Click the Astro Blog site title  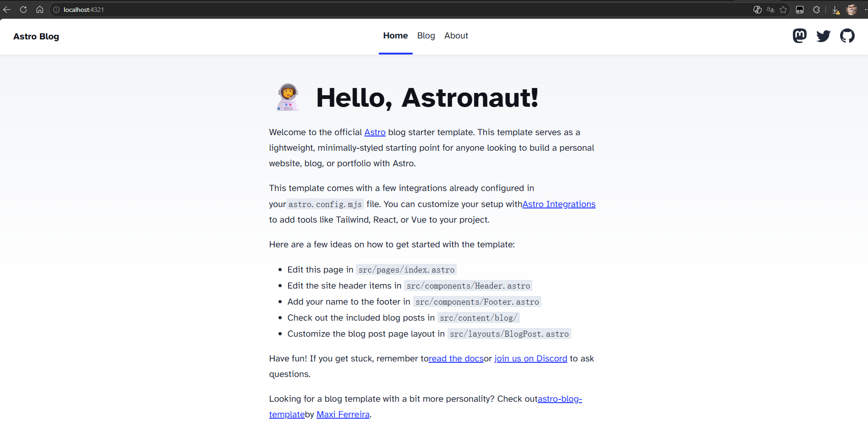pyautogui.click(x=36, y=36)
